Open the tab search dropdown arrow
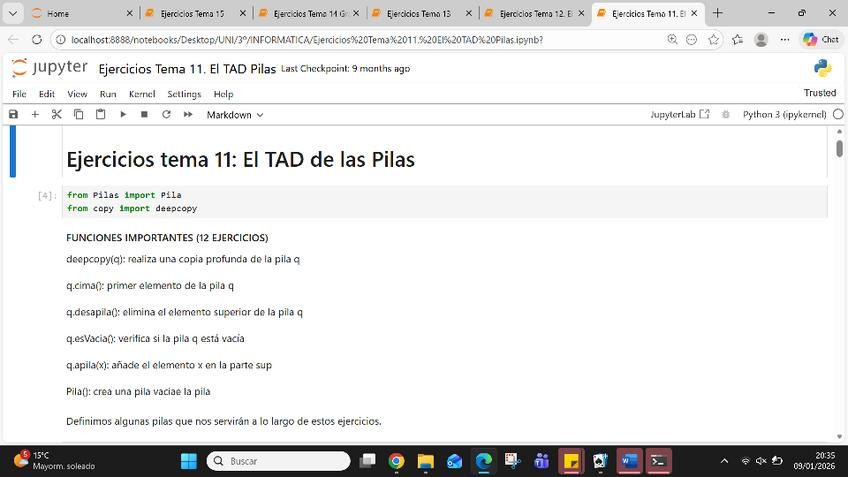Viewport: 848px width, 477px height. (12, 14)
